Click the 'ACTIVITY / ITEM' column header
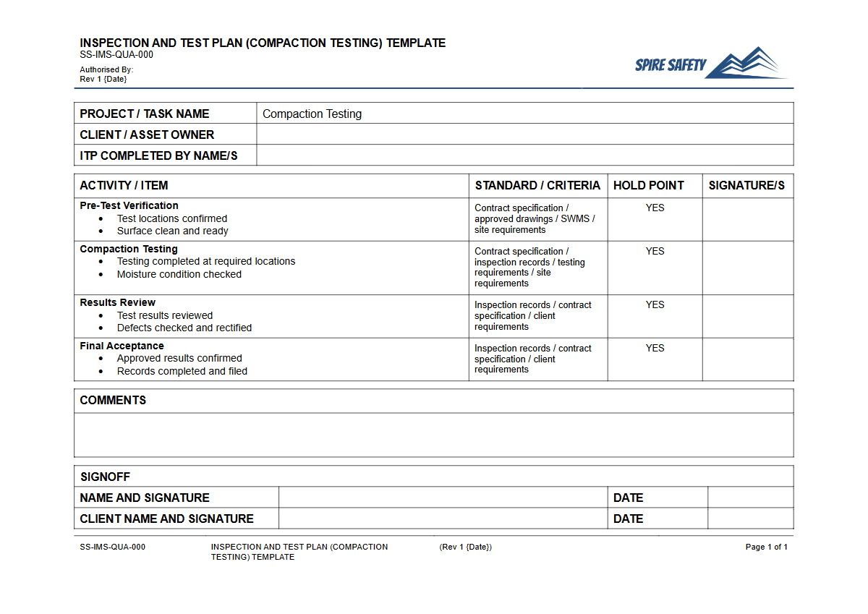 pyautogui.click(x=124, y=185)
